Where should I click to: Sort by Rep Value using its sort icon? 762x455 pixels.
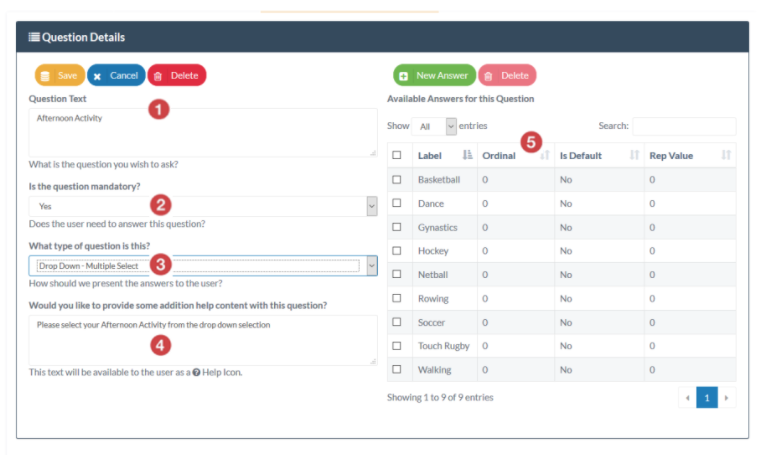[x=726, y=155]
